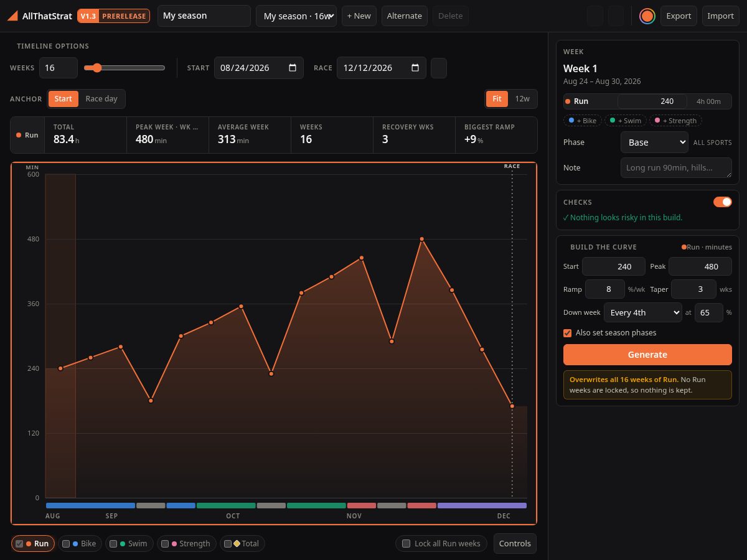This screenshot has height=560, width=747.
Task: Toggle the Total series checkbox
Action: [x=227, y=544]
